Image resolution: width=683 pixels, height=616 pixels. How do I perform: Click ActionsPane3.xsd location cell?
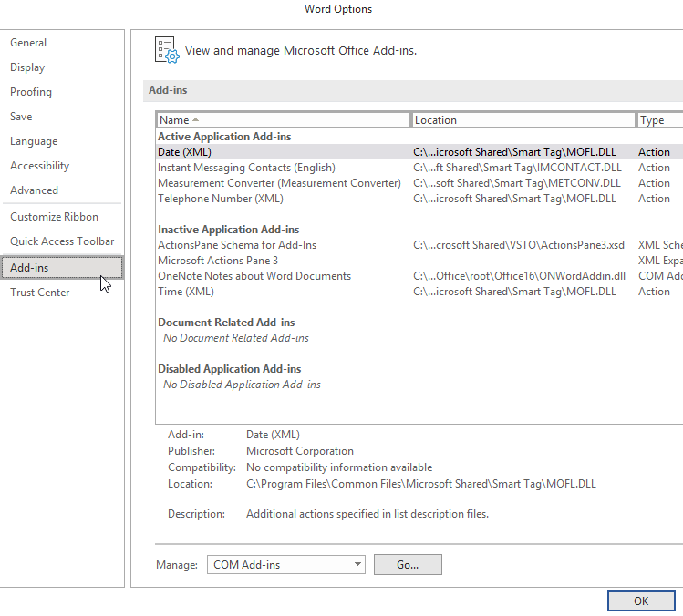tap(518, 245)
